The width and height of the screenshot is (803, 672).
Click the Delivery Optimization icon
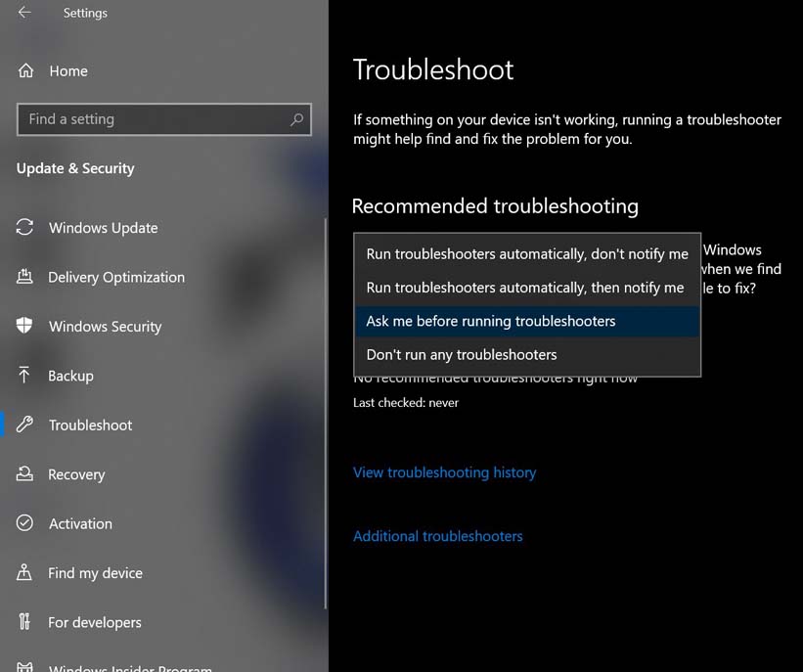[x=24, y=277]
